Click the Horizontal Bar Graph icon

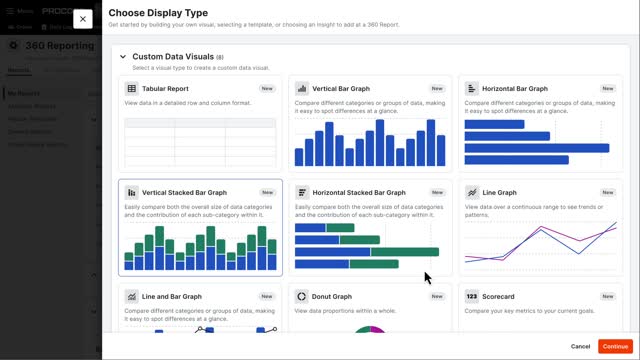471,88
